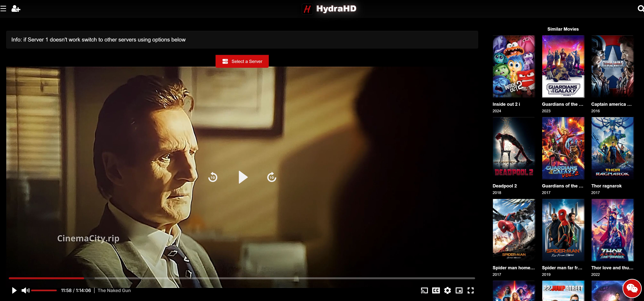Open the Guardians of the Galaxy Vol. 2 poster

coord(563,148)
